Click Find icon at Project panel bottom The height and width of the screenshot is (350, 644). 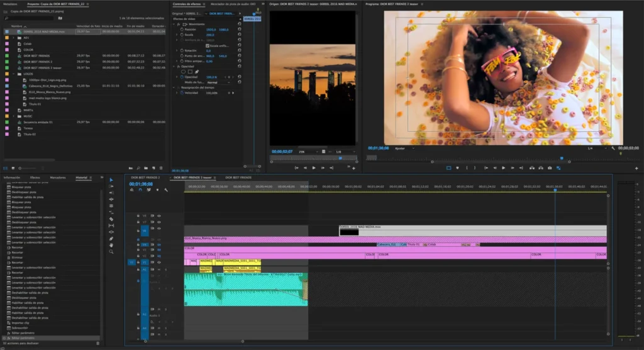138,168
